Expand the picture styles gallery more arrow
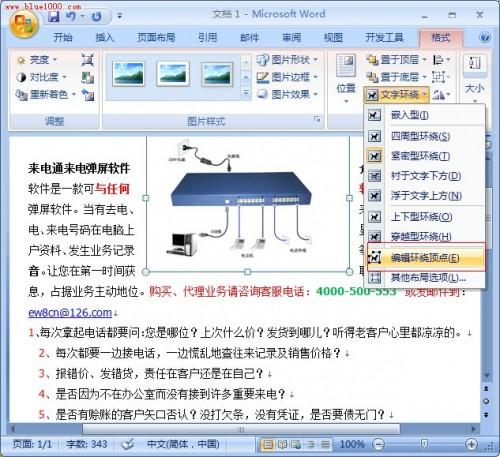The image size is (500, 457). pos(246,93)
